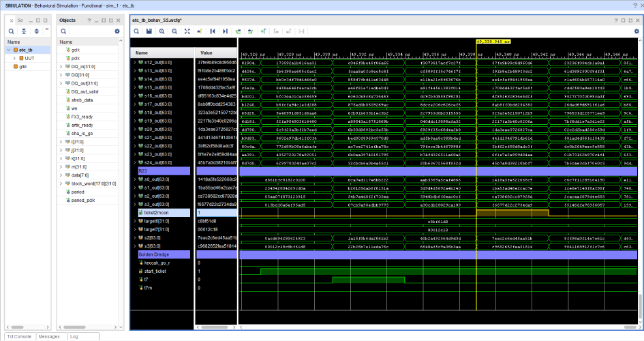Search in the Scope panel
The height and width of the screenshot is (341, 644).
11,31
